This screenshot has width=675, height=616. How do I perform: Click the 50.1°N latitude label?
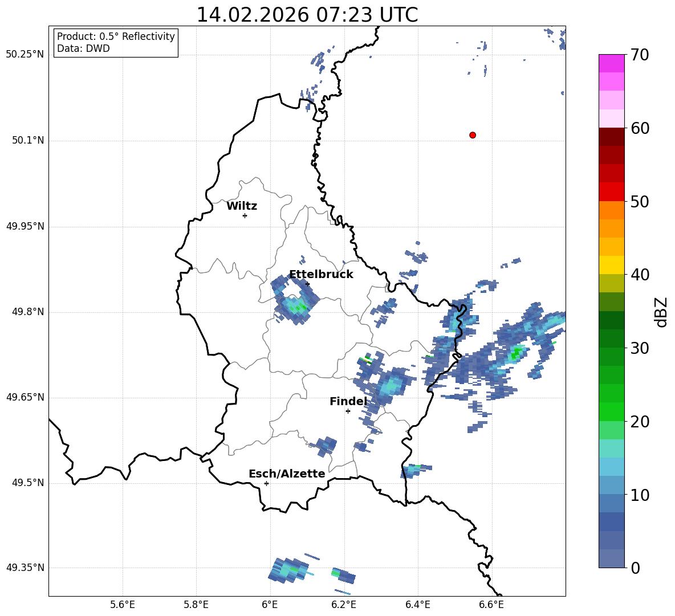[x=28, y=140]
